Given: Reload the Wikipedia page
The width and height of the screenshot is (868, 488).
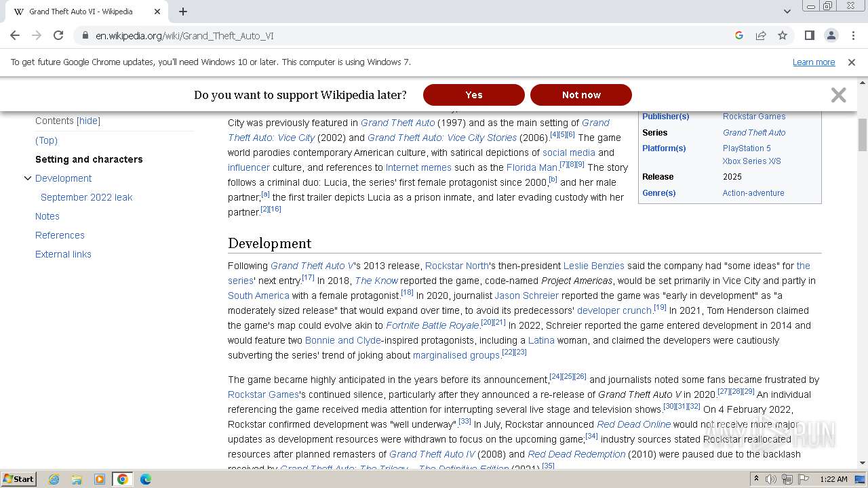Looking at the screenshot, I should pos(58,35).
